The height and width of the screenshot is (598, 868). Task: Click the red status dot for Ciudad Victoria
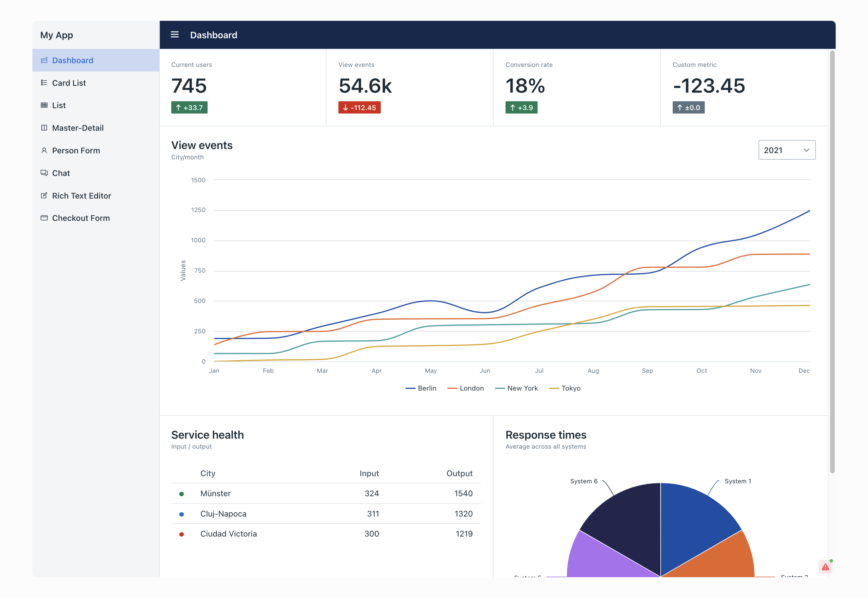click(x=181, y=534)
